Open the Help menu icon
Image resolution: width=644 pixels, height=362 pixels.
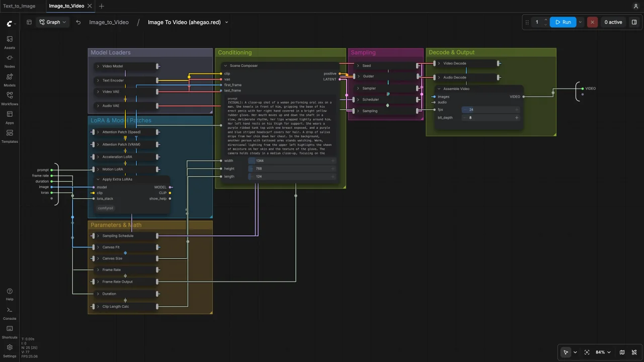[x=10, y=294]
